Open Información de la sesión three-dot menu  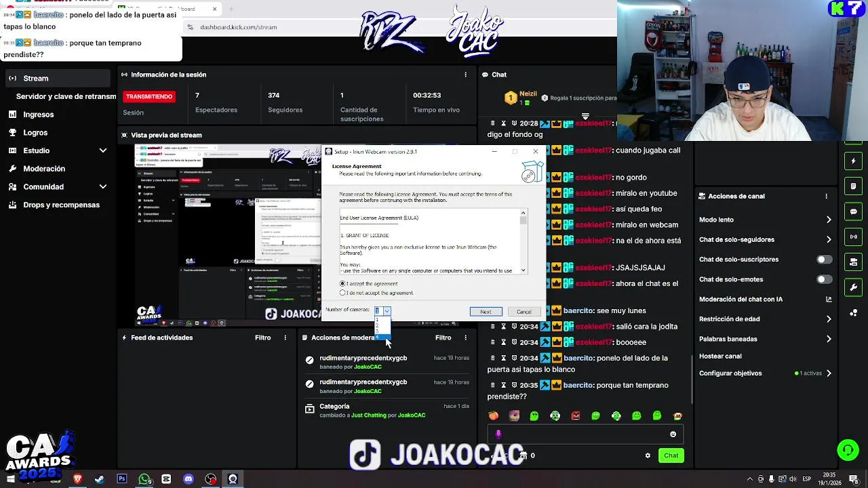[465, 75]
